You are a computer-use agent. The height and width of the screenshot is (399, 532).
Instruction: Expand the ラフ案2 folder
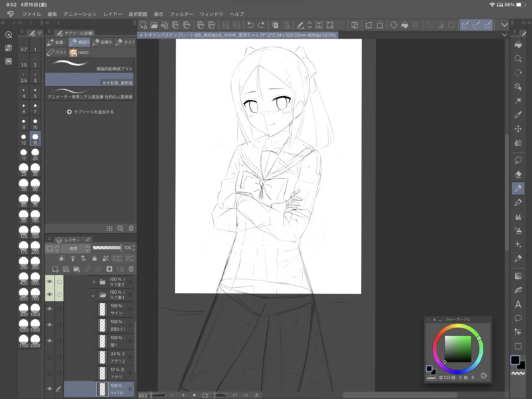[x=94, y=282]
